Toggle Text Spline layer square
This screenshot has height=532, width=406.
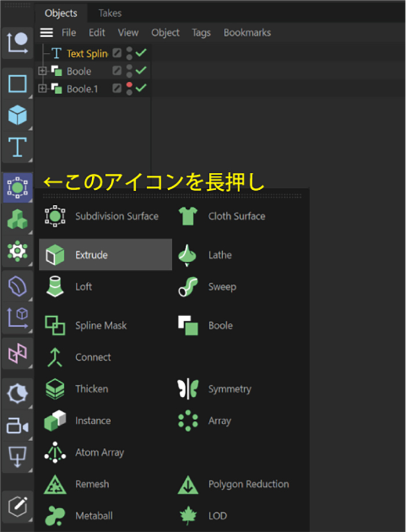[117, 53]
